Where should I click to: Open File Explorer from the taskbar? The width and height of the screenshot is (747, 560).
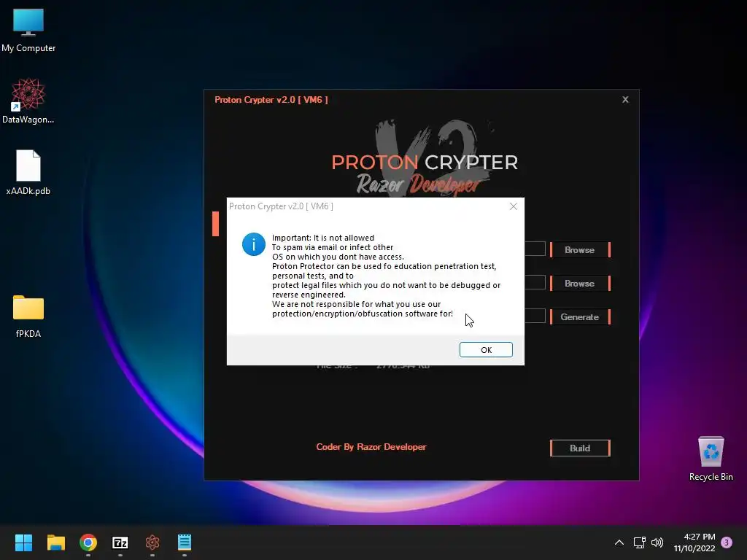point(55,542)
